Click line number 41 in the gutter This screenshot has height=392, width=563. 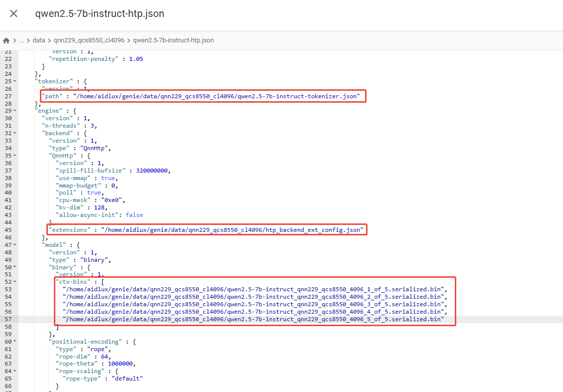[x=7, y=200]
